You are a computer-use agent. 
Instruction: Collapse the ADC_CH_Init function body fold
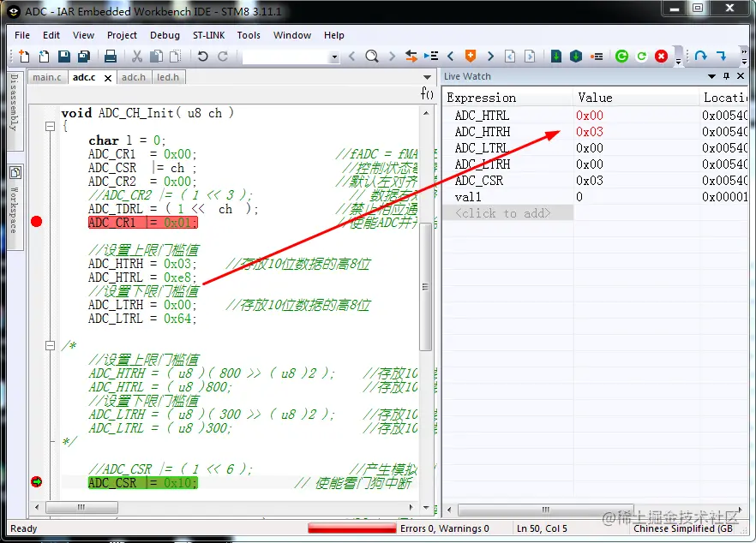tap(50, 126)
